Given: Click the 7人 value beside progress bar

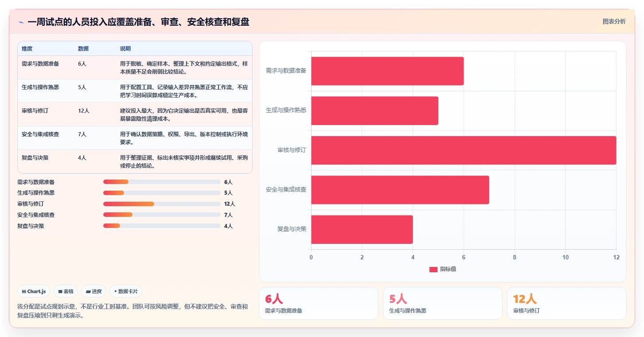Looking at the screenshot, I should (x=228, y=215).
